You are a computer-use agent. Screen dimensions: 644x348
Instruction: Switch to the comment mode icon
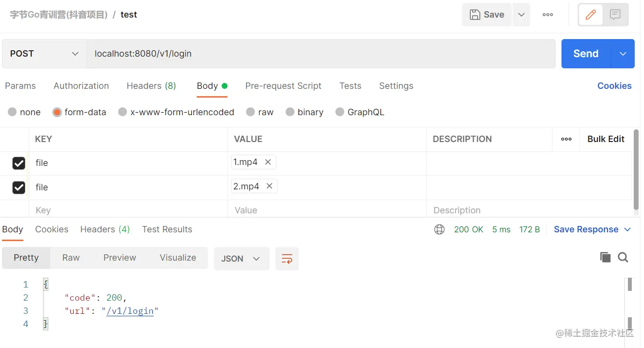(x=615, y=15)
